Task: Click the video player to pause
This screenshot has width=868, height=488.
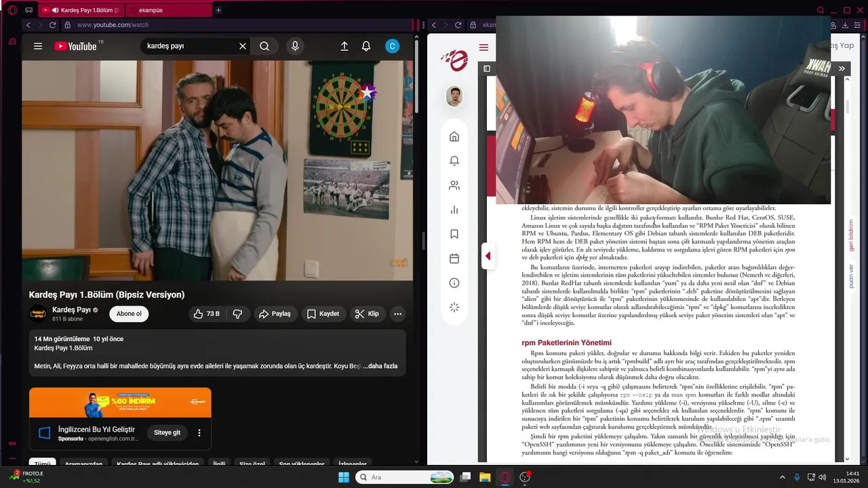Action: click(x=217, y=170)
